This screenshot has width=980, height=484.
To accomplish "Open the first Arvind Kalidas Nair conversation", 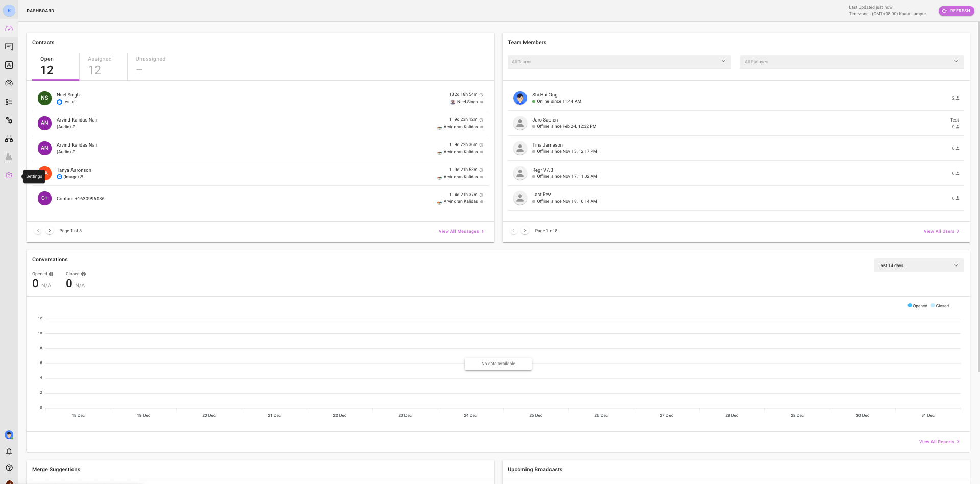I will coord(260,123).
